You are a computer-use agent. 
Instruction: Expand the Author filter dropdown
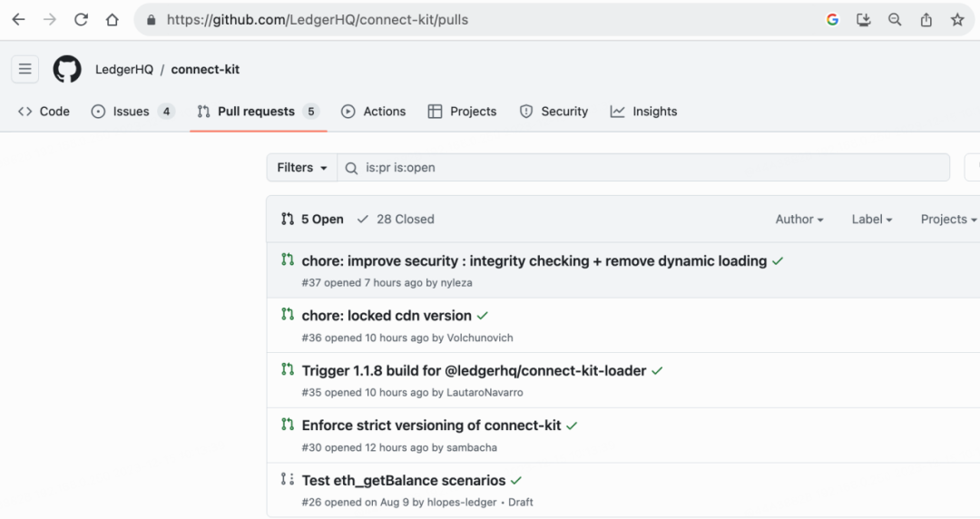point(799,220)
